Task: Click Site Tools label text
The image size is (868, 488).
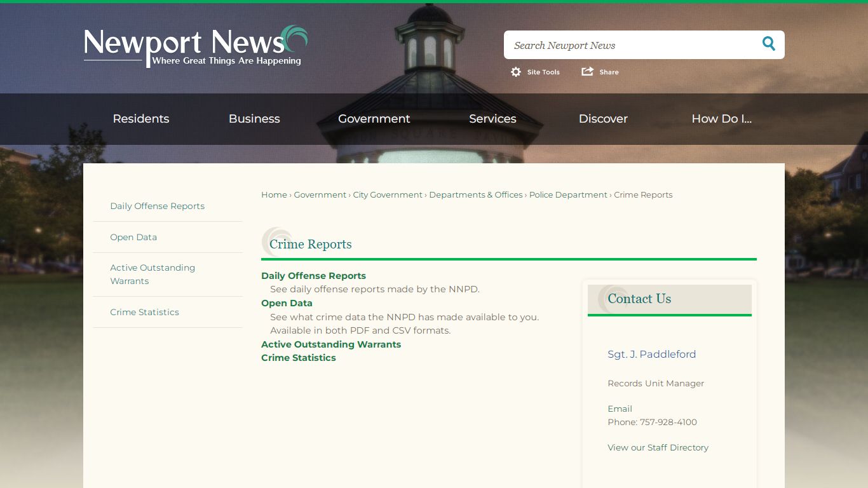Action: pos(543,72)
